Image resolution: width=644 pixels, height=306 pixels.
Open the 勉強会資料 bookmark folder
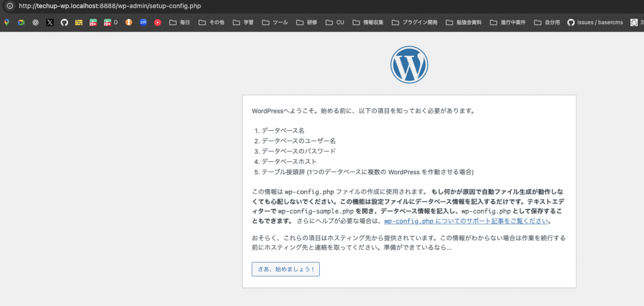pyautogui.click(x=464, y=23)
